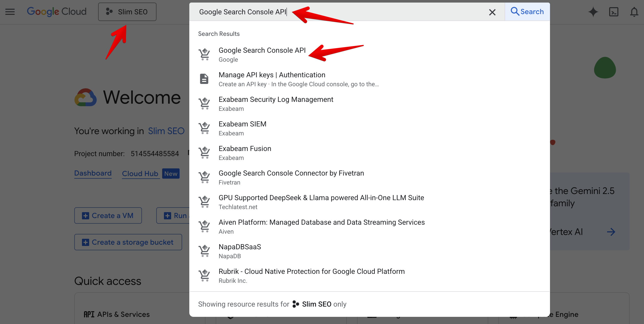Click document icon beside Manage API keys
This screenshot has height=324, width=644.
204,79
